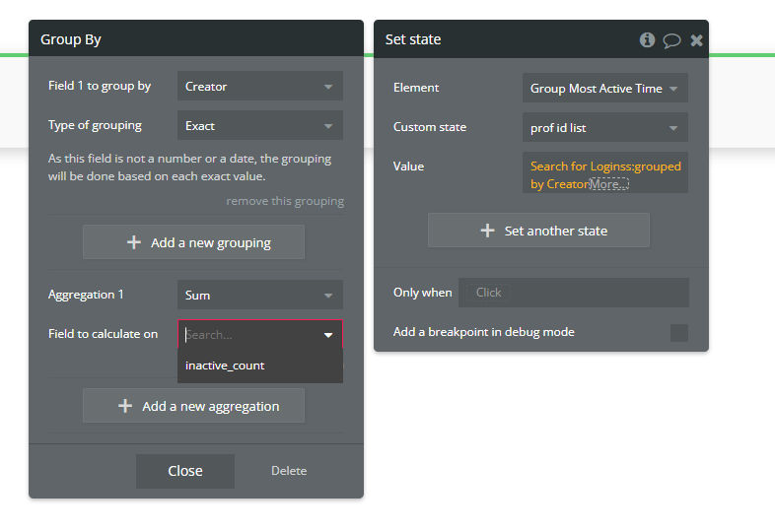The image size is (775, 532).
Task: Click the More... link in Value expression
Action: point(608,184)
